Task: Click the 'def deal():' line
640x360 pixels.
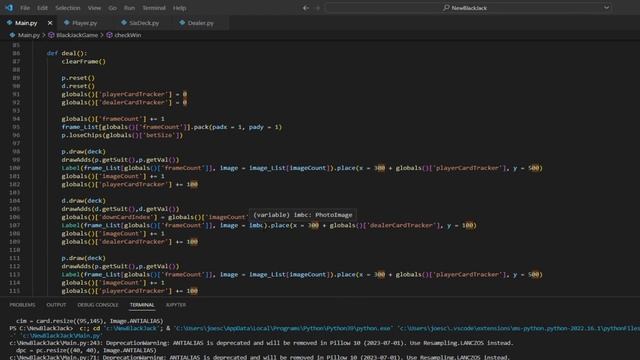Action: tap(67, 53)
